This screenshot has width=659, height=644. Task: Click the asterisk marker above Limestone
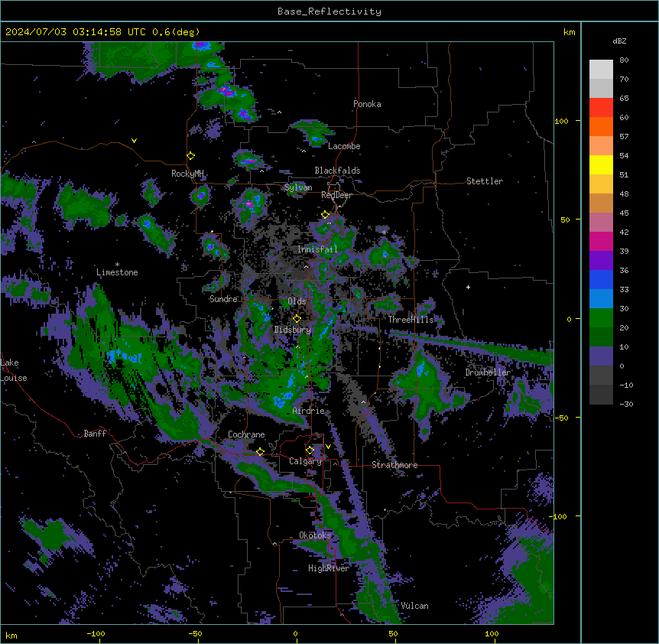tap(117, 265)
